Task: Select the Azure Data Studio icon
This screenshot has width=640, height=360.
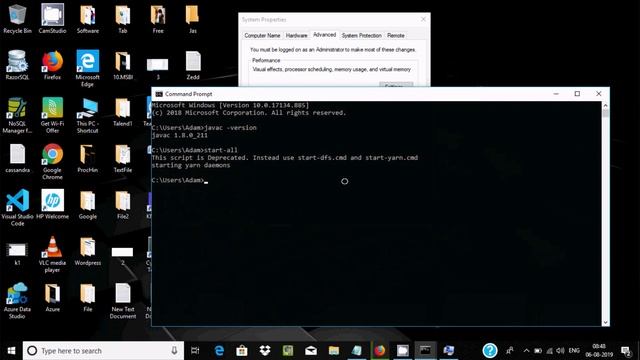Action: point(17,301)
